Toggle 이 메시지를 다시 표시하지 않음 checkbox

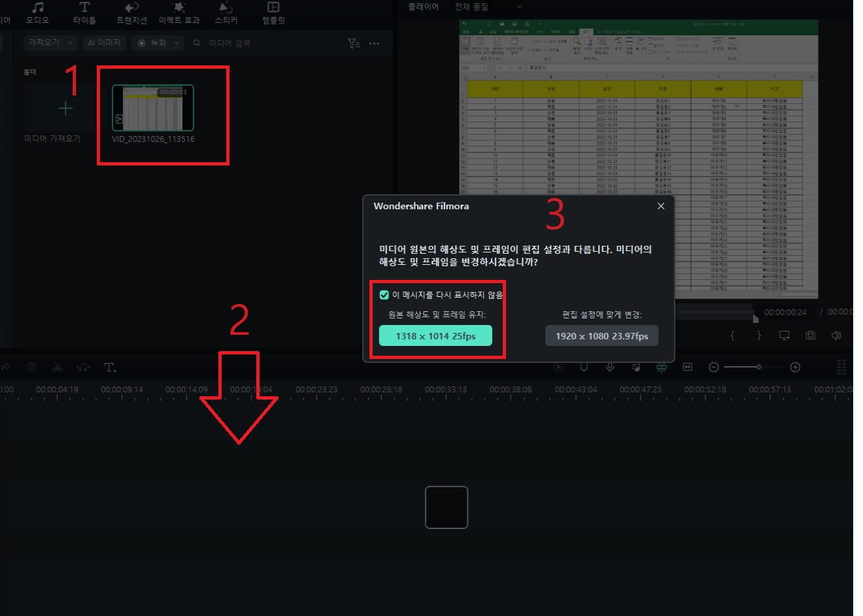(x=384, y=295)
